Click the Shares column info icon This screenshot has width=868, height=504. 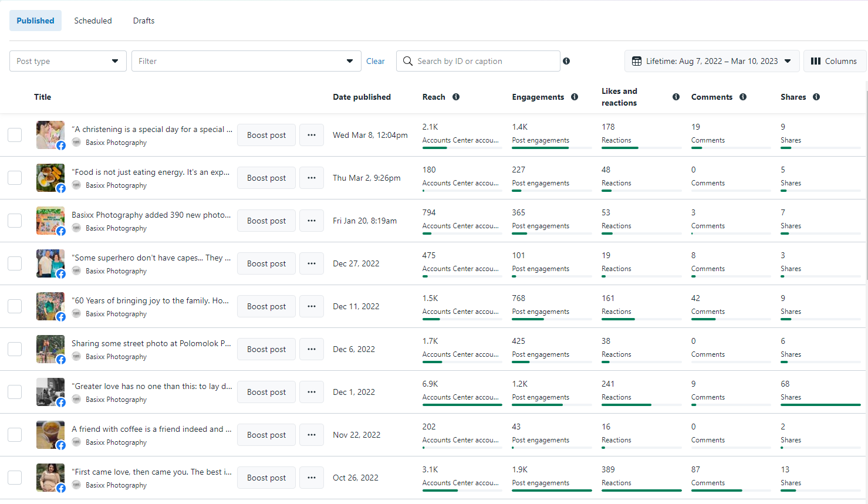(816, 97)
